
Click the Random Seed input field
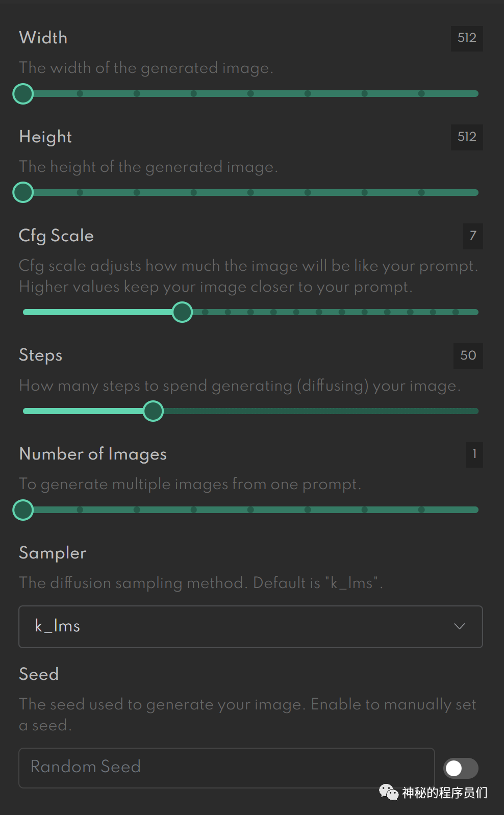226,768
